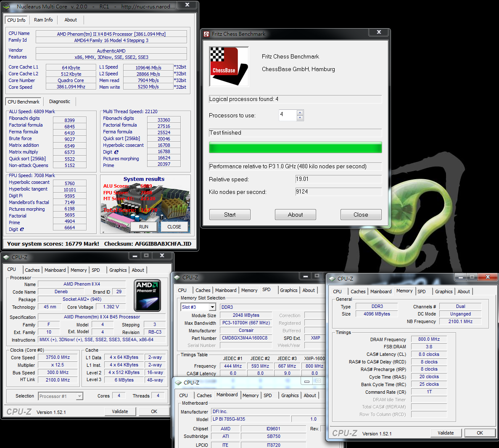Click the Part Number CMD8GX3M4A1600C8 field

click(x=246, y=338)
